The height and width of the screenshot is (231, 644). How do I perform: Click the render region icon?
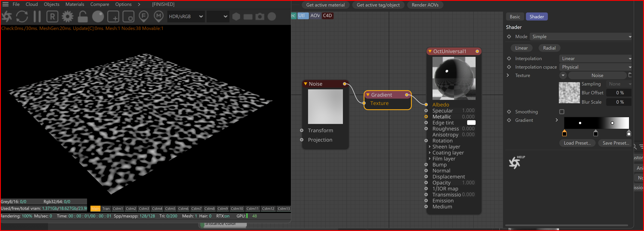113,17
